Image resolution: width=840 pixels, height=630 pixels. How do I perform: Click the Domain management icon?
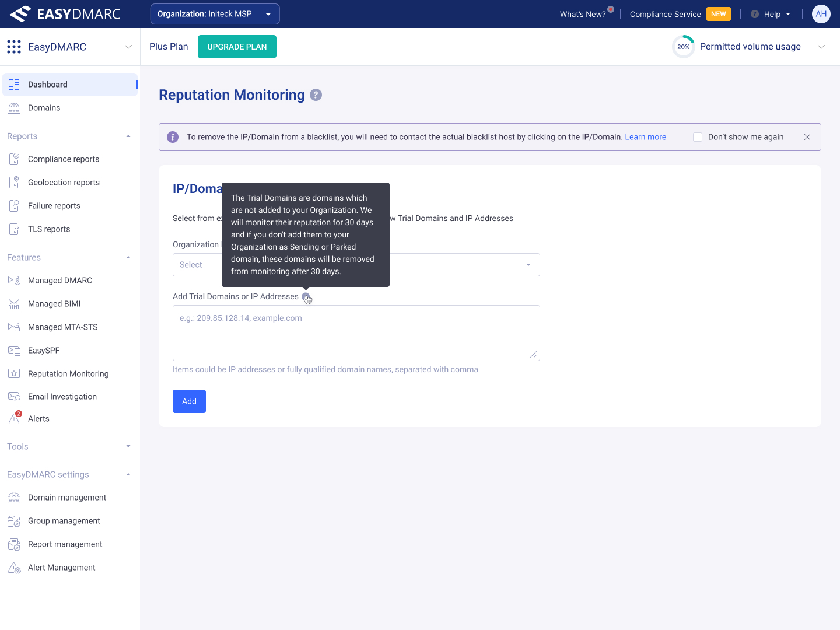(x=14, y=498)
